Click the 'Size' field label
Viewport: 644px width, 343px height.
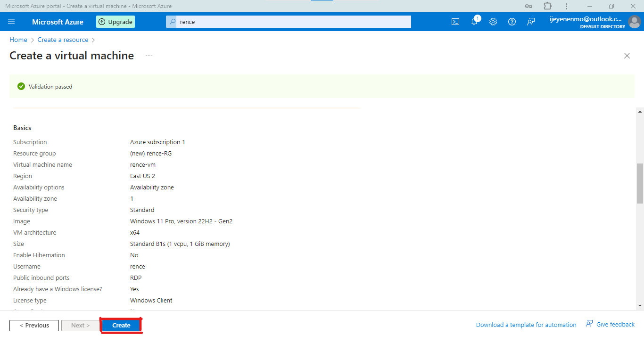coord(18,244)
